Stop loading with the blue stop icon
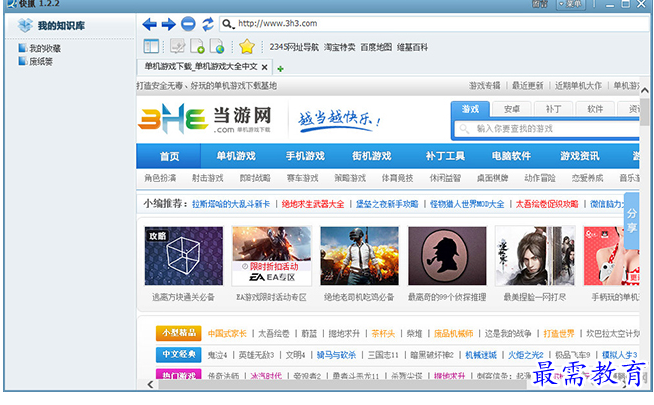This screenshot has height=405, width=654. click(x=188, y=24)
